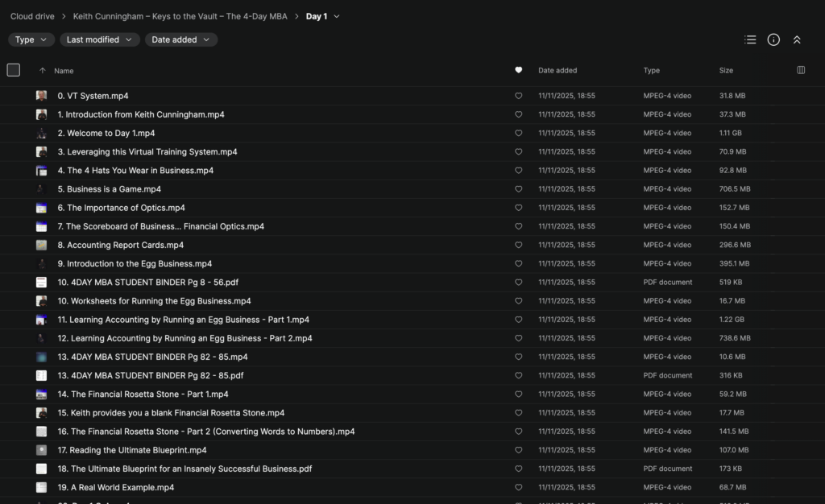
Task: Favourite the 0. VT System.mp4 file
Action: click(x=518, y=96)
